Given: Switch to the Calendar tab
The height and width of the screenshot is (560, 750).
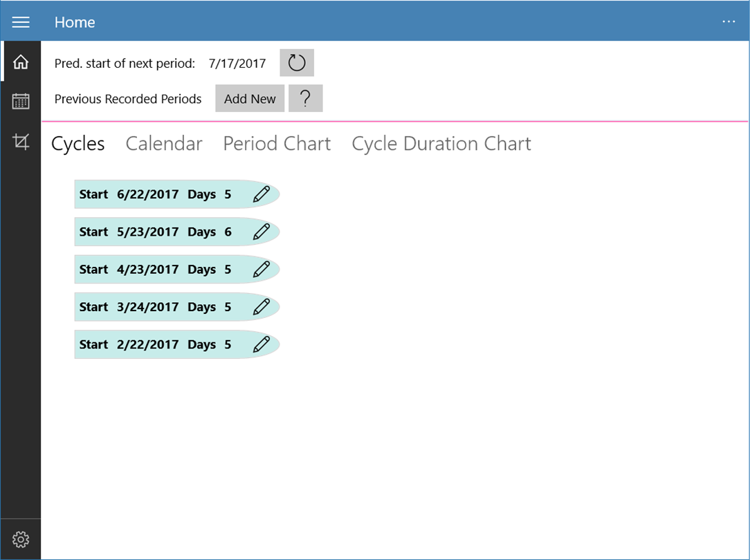Looking at the screenshot, I should point(164,144).
